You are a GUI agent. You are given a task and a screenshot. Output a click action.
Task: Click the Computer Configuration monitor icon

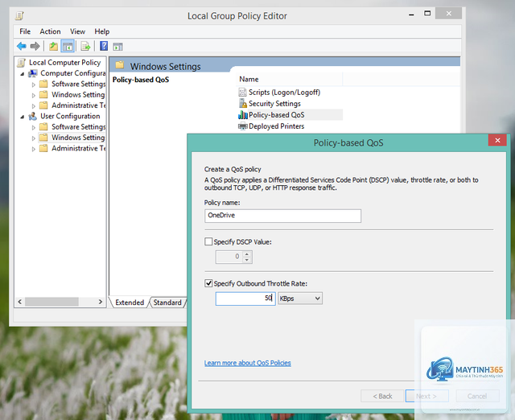pyautogui.click(x=33, y=73)
